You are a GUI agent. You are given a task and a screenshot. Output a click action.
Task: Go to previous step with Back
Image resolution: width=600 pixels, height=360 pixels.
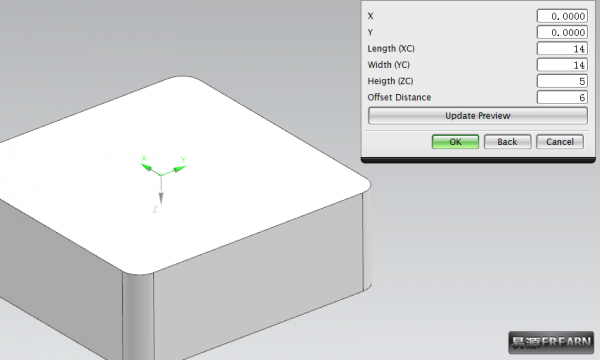pos(507,142)
